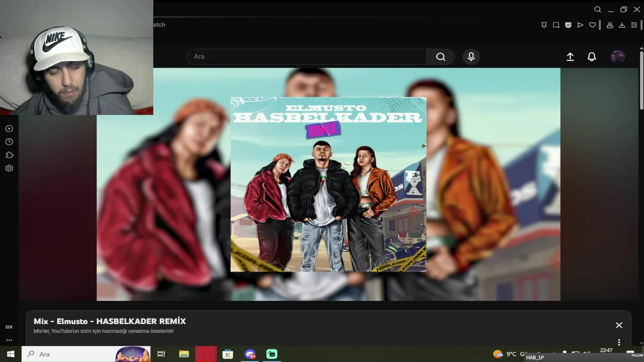The width and height of the screenshot is (644, 362).
Task: Click the snapshot capture toolbar icon
Action: click(556, 25)
